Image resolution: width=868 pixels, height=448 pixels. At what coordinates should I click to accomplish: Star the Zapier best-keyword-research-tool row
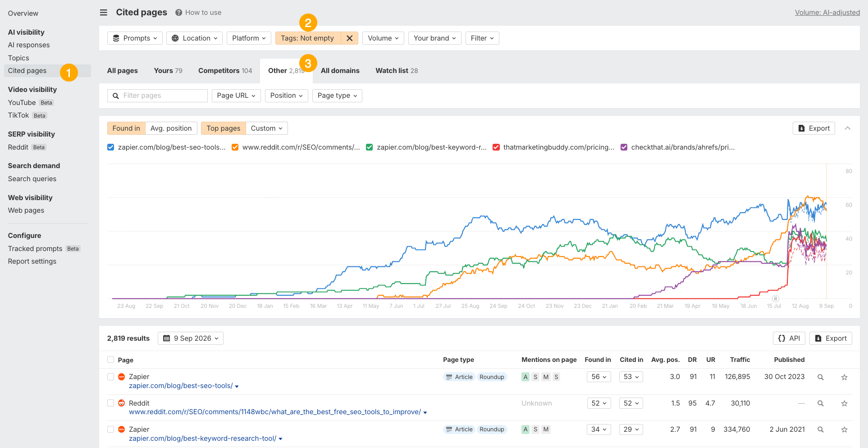click(845, 430)
